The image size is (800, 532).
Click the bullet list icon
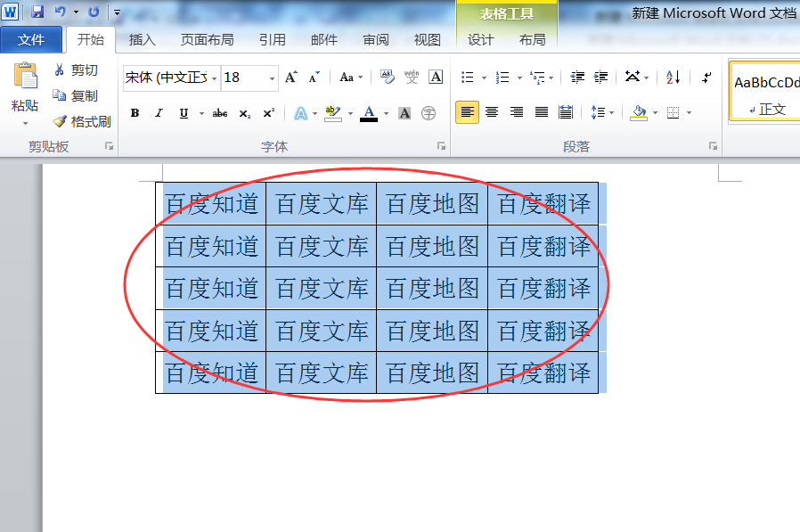pyautogui.click(x=468, y=78)
